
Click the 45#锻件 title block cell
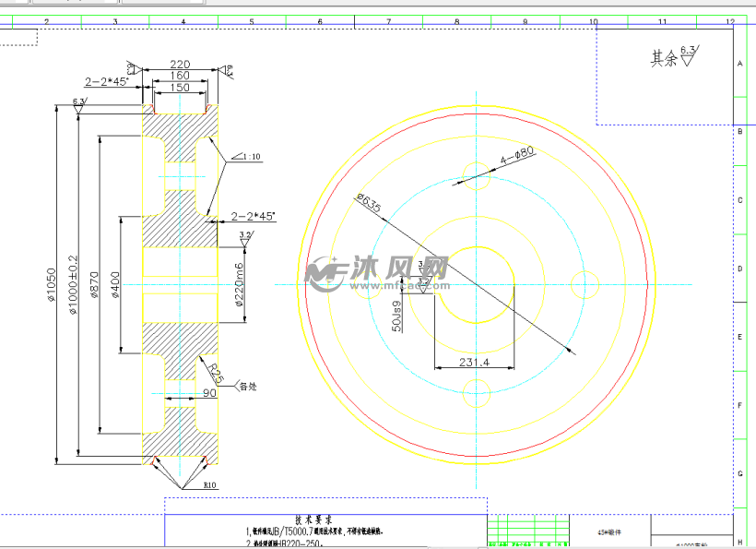point(610,532)
